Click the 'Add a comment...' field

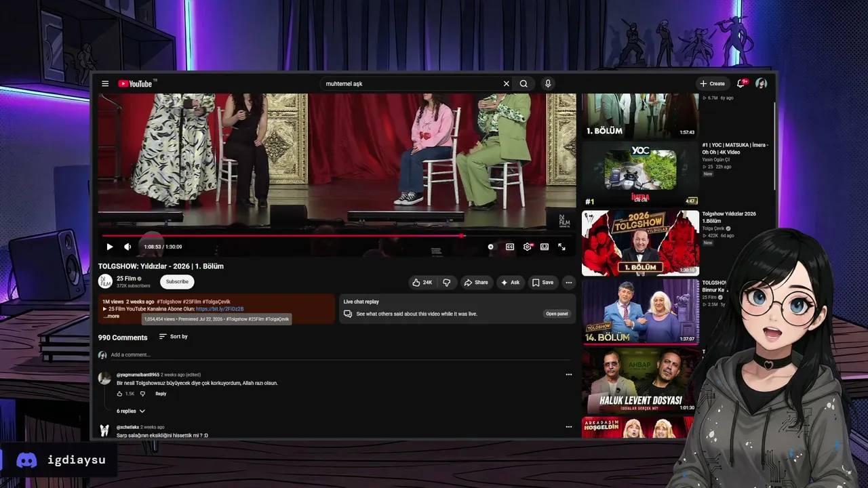point(340,354)
